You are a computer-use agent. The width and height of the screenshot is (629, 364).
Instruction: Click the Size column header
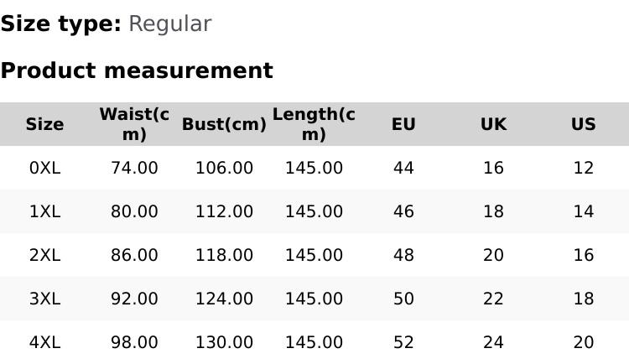pyautogui.click(x=44, y=124)
